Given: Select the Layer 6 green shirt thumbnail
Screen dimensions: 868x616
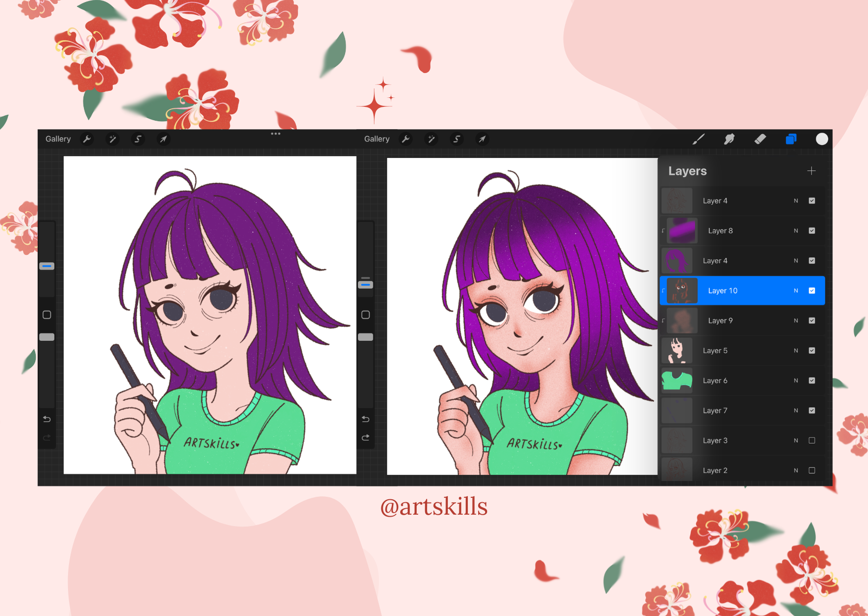Looking at the screenshot, I should pyautogui.click(x=677, y=381).
